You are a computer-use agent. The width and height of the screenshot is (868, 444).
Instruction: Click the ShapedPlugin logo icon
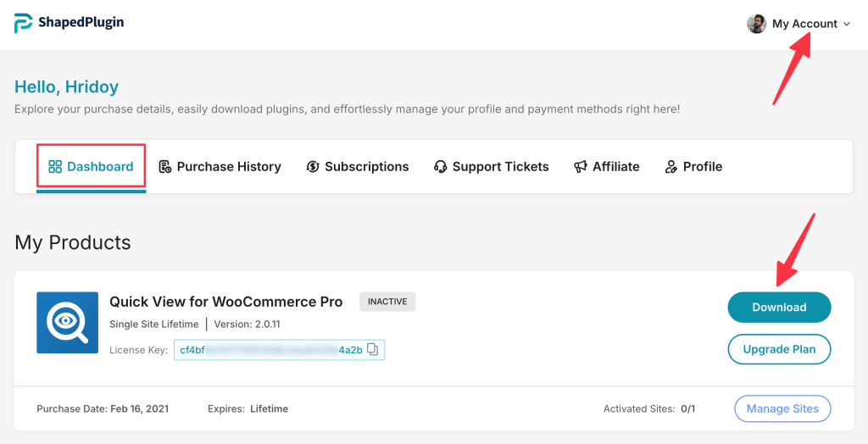coord(24,24)
